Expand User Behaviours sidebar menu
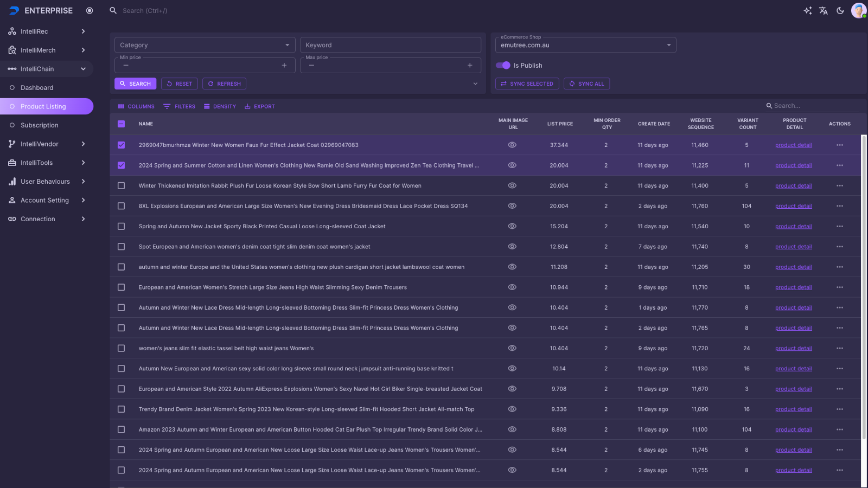Image resolution: width=868 pixels, height=488 pixels. point(47,182)
